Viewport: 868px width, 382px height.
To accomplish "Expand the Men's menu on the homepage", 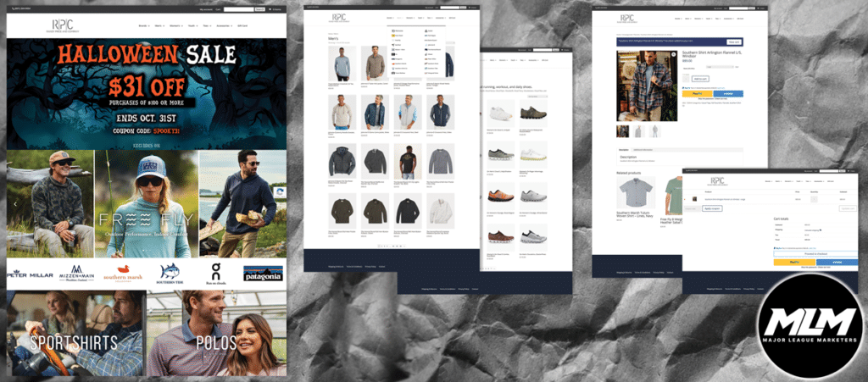I will click(159, 25).
